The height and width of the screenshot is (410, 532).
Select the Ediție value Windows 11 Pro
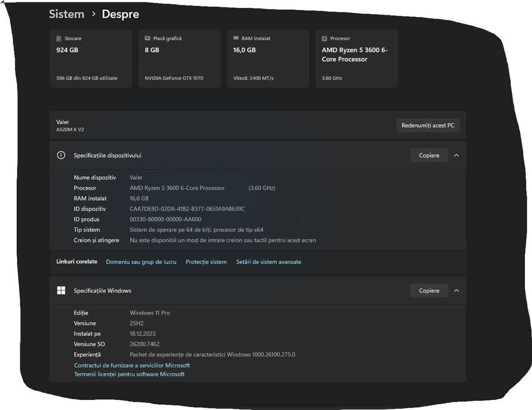click(149, 313)
